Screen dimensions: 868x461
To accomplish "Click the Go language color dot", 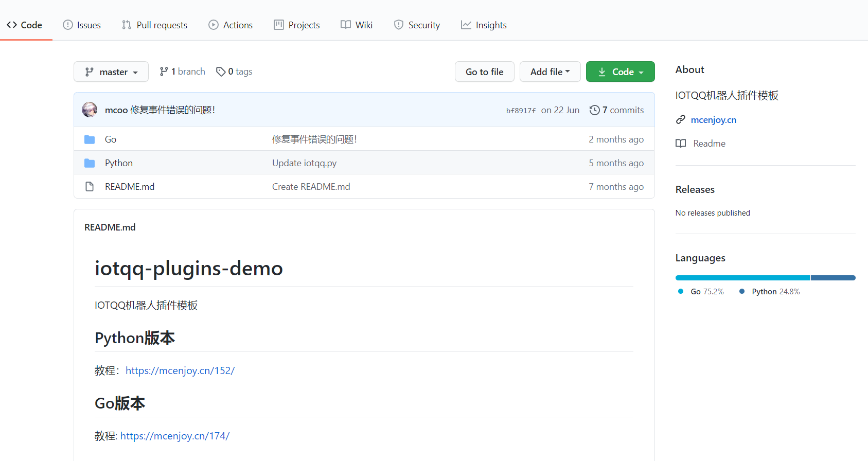I will [681, 291].
